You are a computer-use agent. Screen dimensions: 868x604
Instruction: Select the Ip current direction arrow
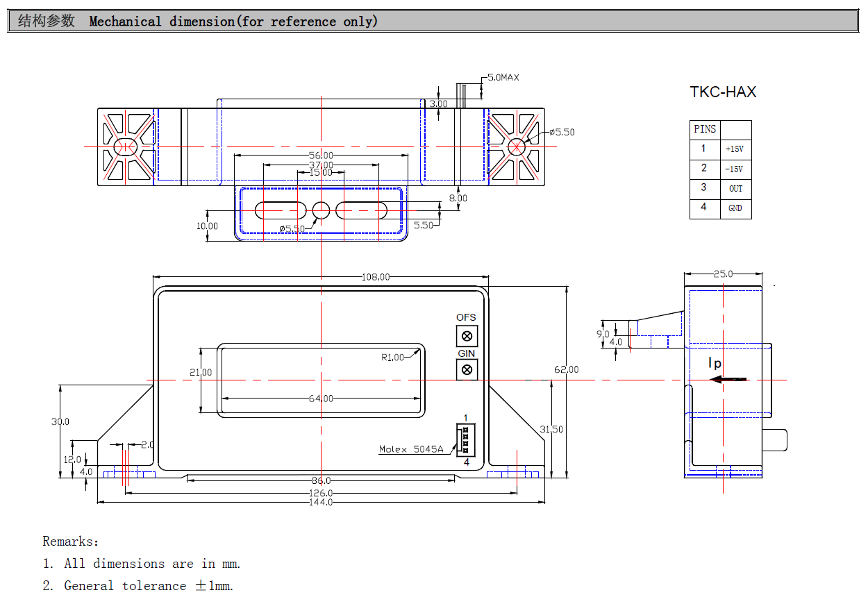[728, 379]
